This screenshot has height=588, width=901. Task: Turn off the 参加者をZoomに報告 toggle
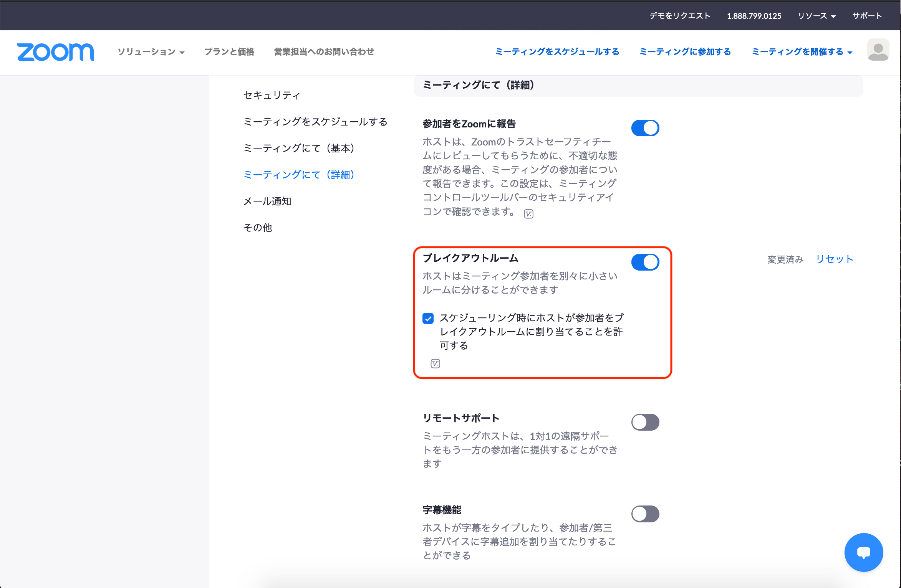click(x=645, y=128)
